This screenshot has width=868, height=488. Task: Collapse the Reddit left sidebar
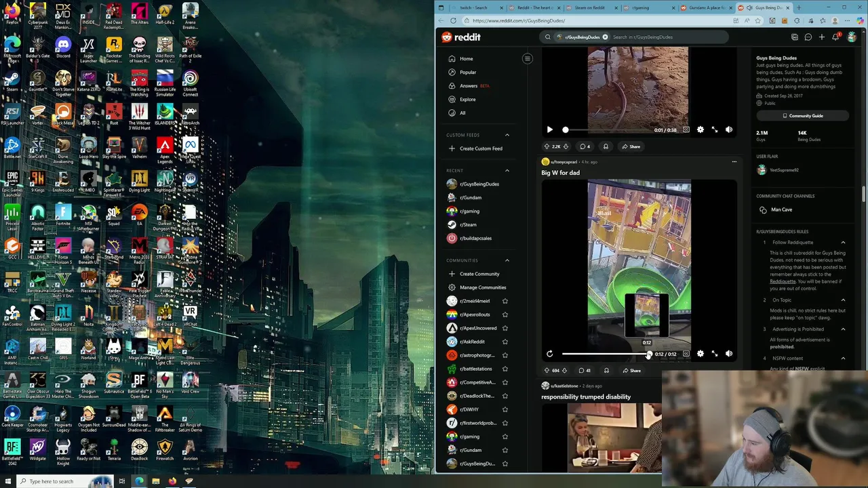click(528, 59)
